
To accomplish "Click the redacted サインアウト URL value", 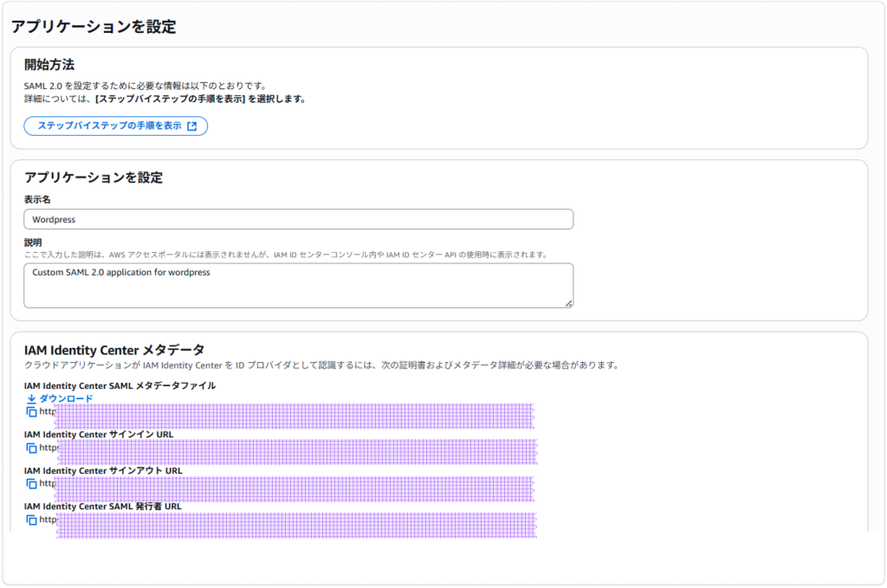I will [x=295, y=487].
